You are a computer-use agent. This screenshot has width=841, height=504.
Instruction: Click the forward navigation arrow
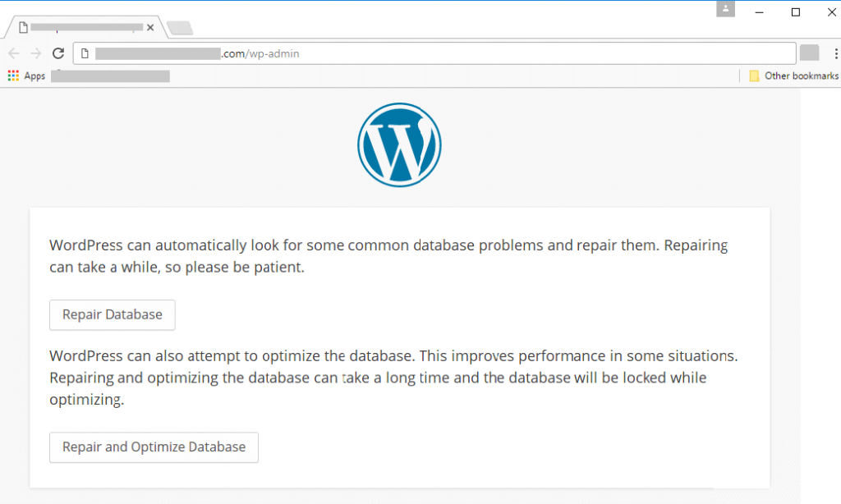pos(34,53)
